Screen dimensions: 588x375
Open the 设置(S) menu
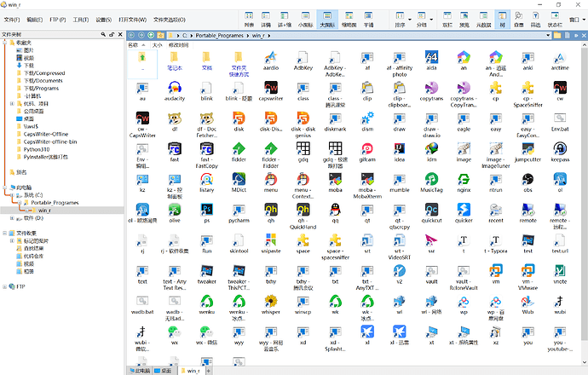pyautogui.click(x=103, y=19)
